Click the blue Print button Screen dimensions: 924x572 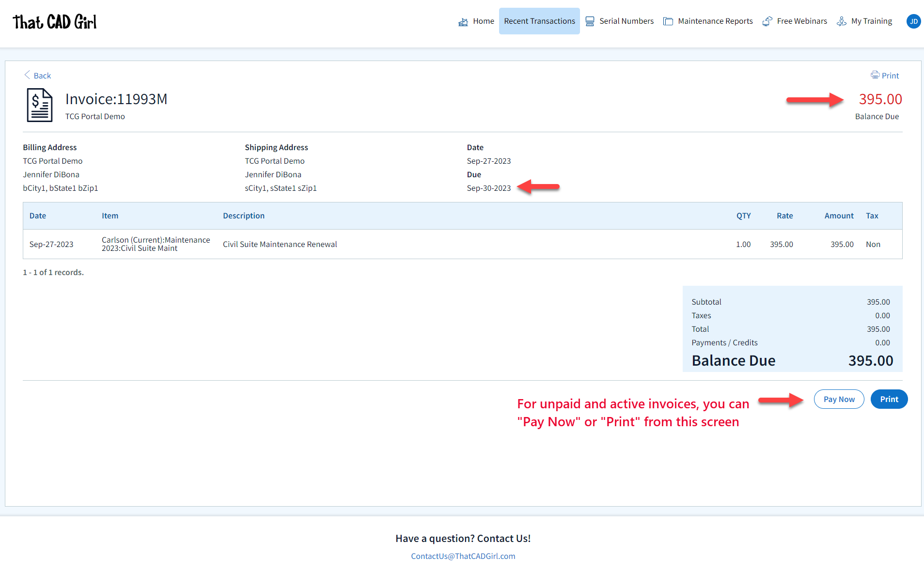[x=889, y=399]
